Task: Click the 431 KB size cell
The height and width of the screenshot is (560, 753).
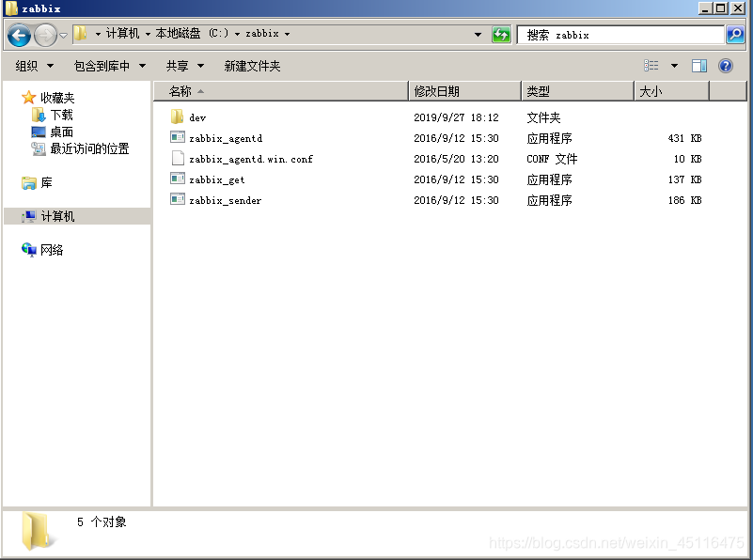Action: (x=684, y=138)
